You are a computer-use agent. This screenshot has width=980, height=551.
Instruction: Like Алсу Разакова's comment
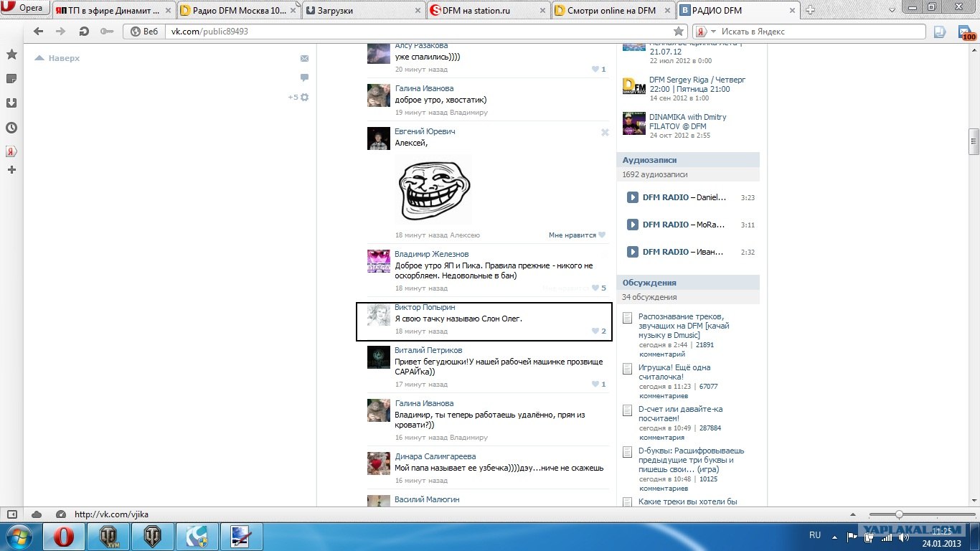(599, 70)
